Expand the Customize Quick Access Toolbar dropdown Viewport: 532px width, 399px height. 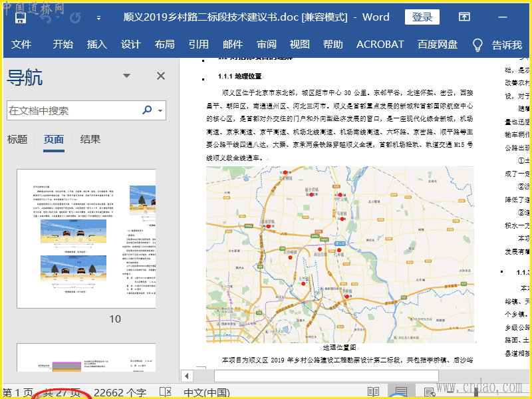(99, 18)
